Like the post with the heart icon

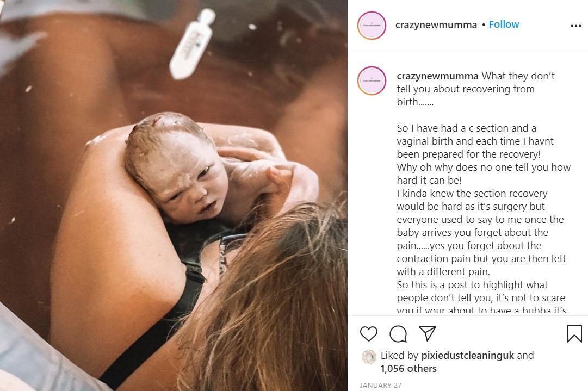coord(368,334)
